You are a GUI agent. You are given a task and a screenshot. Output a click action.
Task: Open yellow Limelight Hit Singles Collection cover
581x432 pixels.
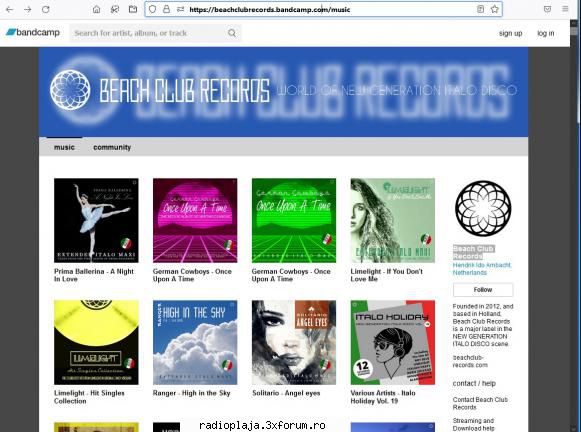click(96, 342)
